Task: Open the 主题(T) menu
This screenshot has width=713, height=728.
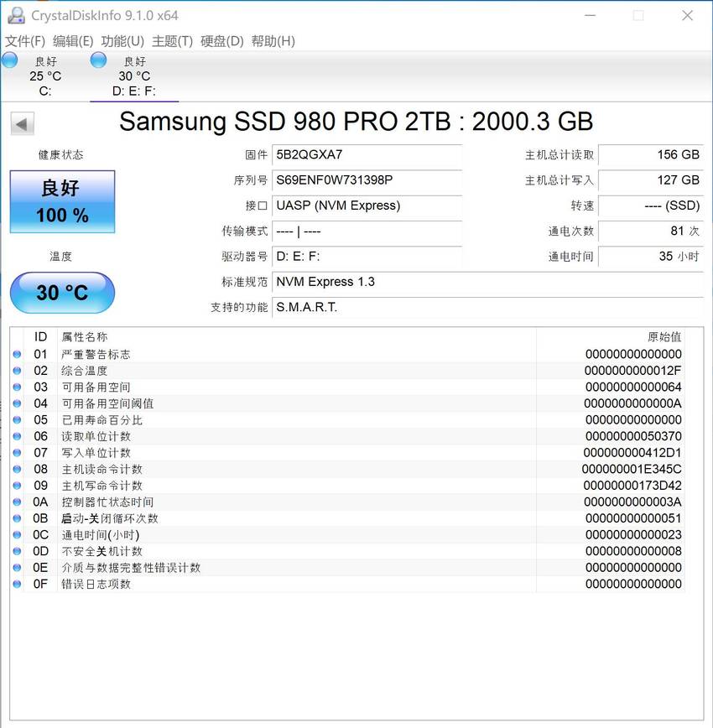Action: pyautogui.click(x=172, y=41)
